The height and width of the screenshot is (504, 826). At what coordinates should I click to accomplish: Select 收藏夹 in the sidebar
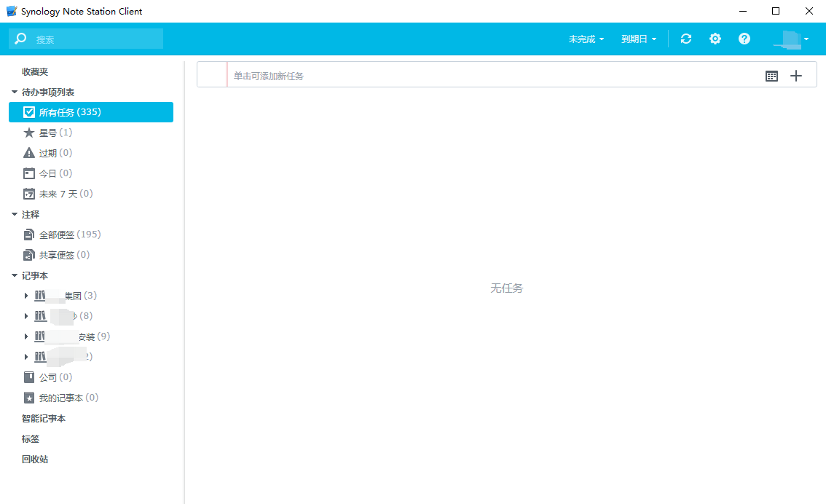pos(35,71)
